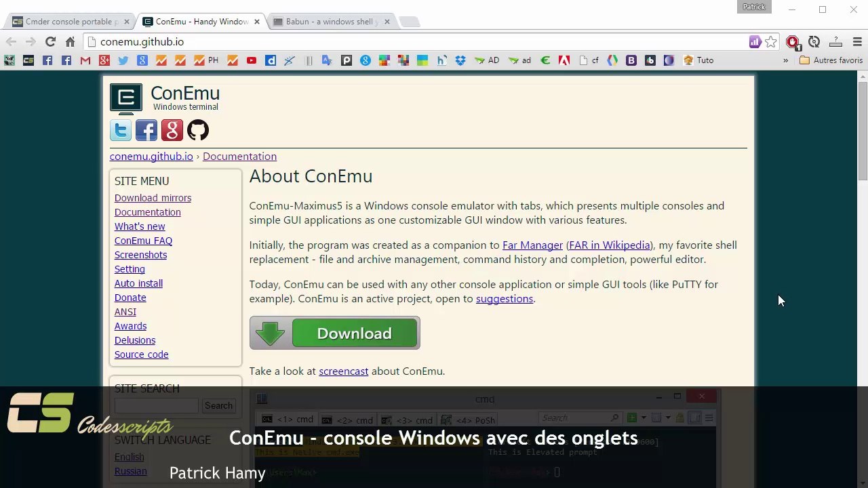Open ConEmu FAQ in site menu
The image size is (868, 488).
tap(143, 241)
